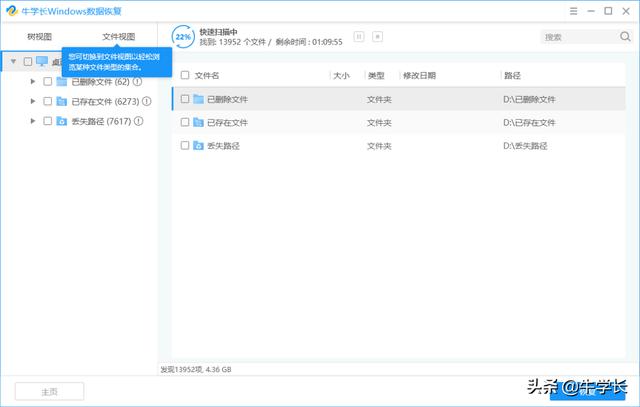Sort by the 修改日期 column header

419,76
